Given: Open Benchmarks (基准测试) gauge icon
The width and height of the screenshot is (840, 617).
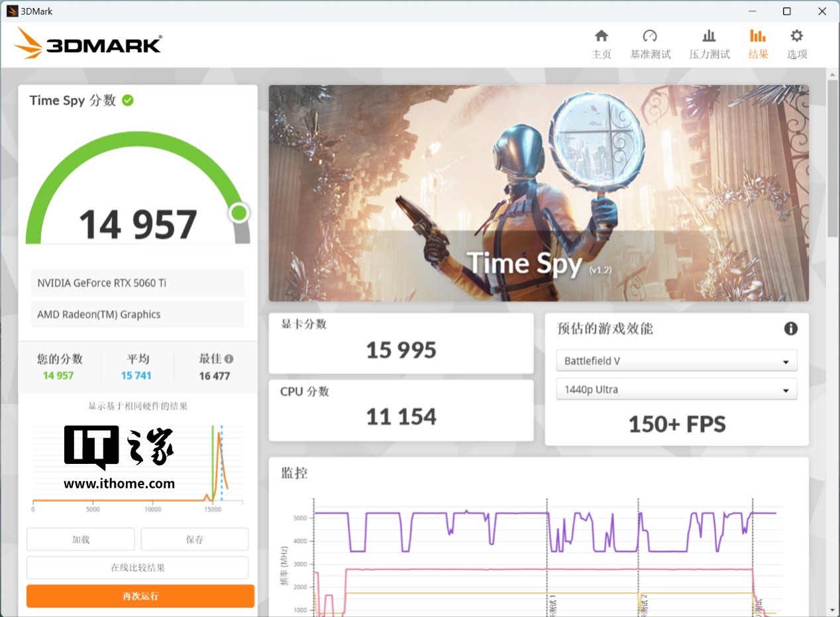Looking at the screenshot, I should click(650, 36).
